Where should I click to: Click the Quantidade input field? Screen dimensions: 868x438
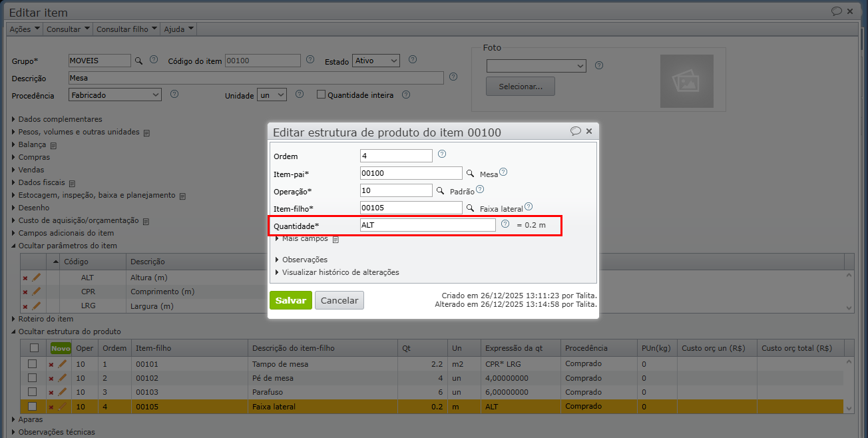[427, 225]
